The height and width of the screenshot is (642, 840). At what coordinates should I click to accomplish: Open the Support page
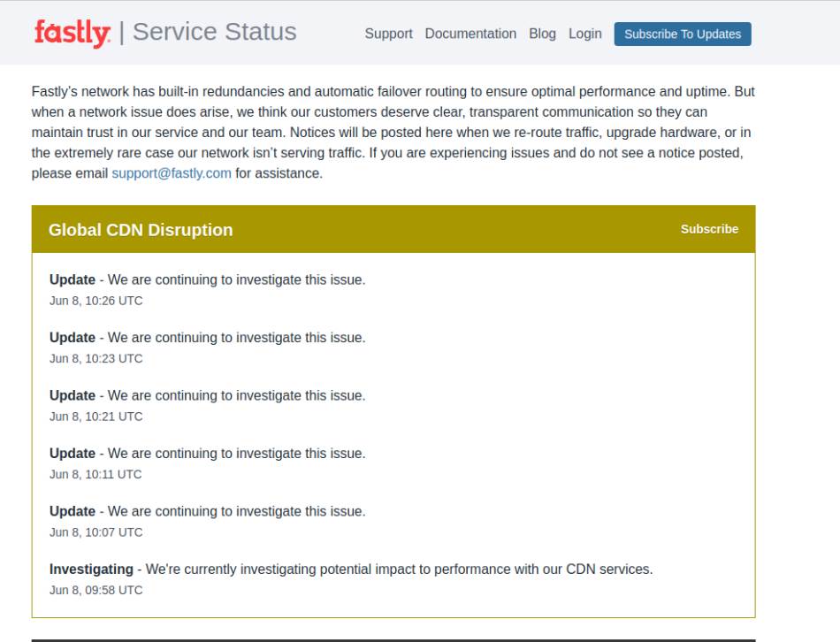388,34
